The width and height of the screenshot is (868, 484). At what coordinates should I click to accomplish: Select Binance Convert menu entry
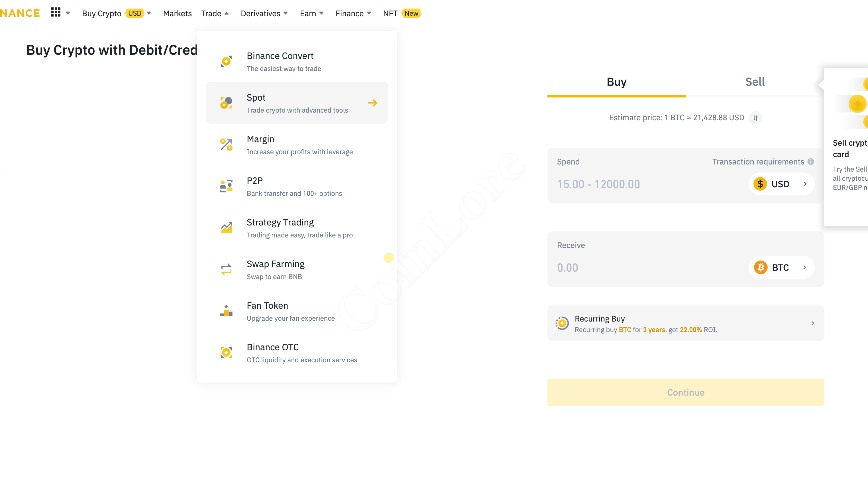click(297, 61)
